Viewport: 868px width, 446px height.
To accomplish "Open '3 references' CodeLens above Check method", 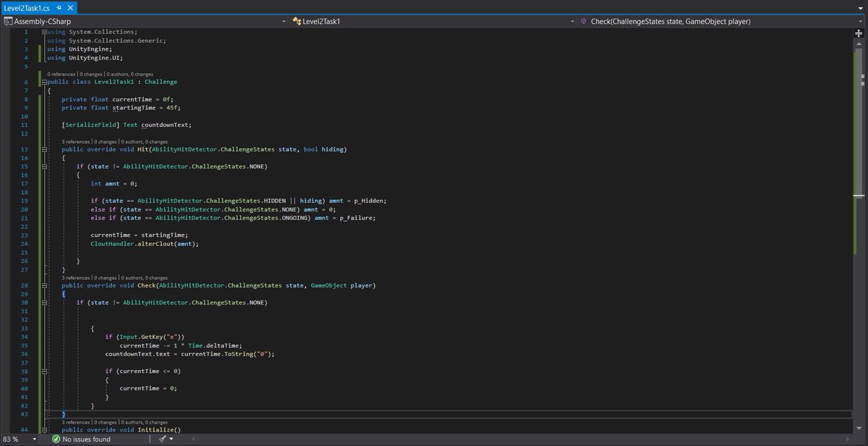I will click(x=75, y=277).
